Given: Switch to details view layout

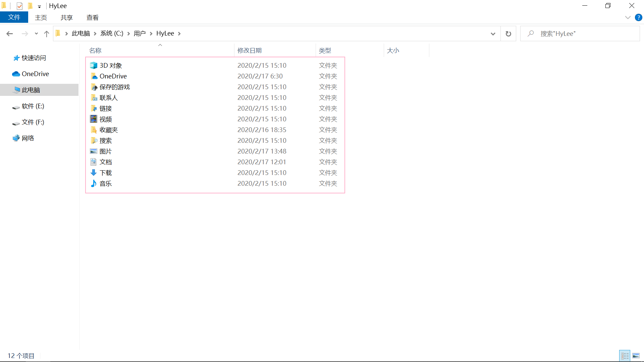Looking at the screenshot, I should (x=625, y=356).
